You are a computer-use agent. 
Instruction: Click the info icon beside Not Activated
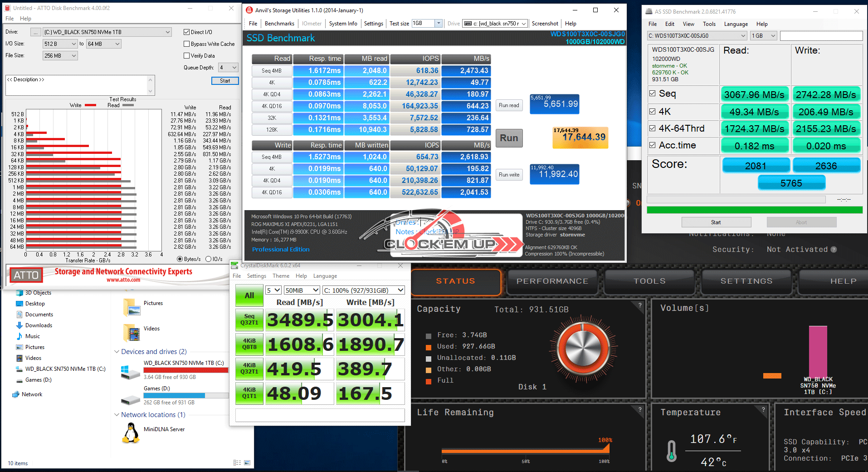pos(834,250)
